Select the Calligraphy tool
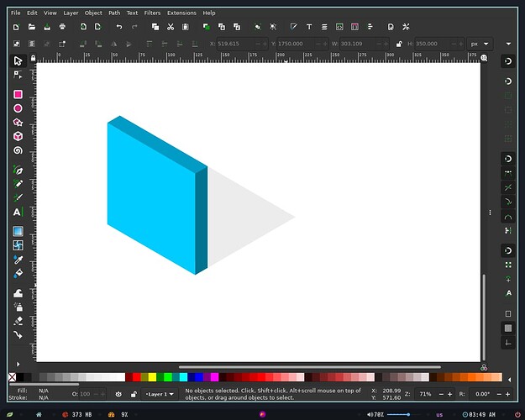Image resolution: width=525 pixels, height=420 pixels. coord(18,197)
